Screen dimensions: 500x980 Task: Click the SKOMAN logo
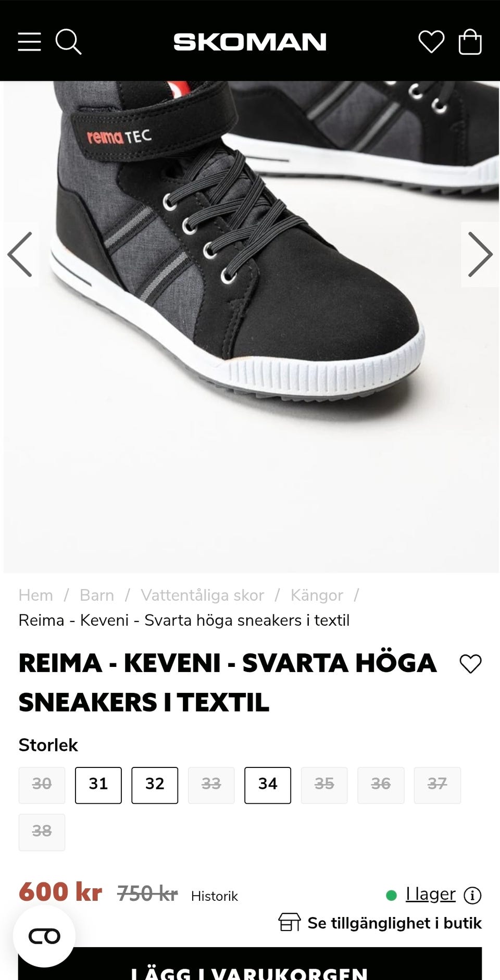(250, 42)
